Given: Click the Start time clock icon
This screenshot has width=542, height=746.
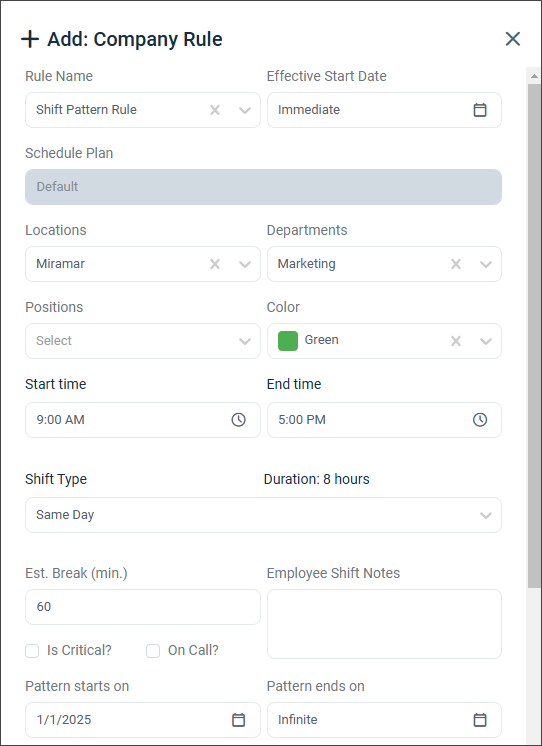Looking at the screenshot, I should click(238, 420).
